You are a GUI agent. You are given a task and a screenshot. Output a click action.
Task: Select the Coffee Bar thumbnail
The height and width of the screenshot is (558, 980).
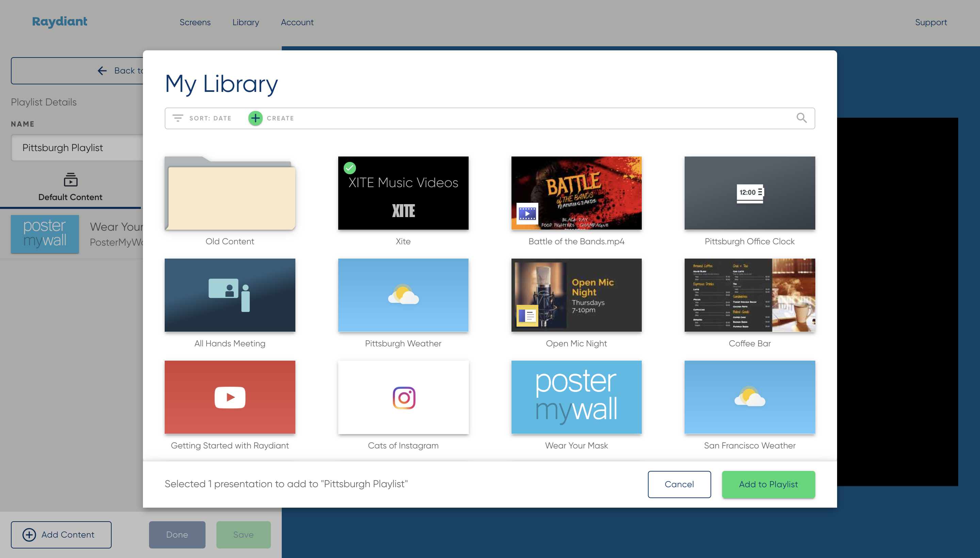click(750, 295)
